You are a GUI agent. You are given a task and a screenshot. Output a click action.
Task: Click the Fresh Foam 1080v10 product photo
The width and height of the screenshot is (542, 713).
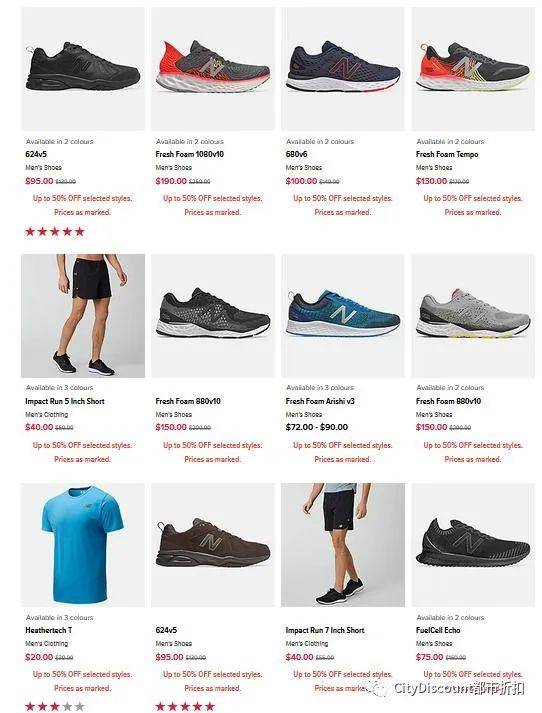[x=213, y=69]
